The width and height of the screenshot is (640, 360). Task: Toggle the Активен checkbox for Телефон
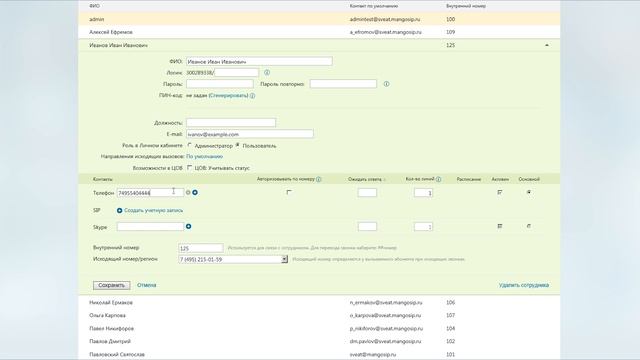[x=500, y=192]
